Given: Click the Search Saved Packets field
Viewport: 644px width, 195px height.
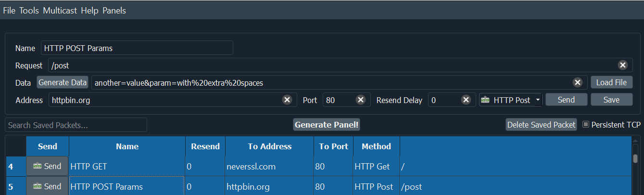Looking at the screenshot, I should (76, 125).
